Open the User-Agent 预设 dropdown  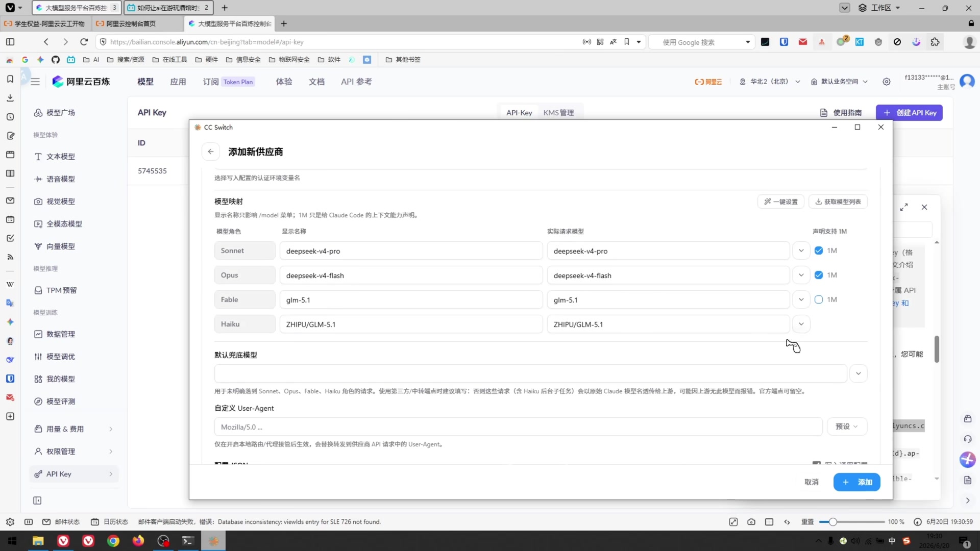tap(847, 427)
